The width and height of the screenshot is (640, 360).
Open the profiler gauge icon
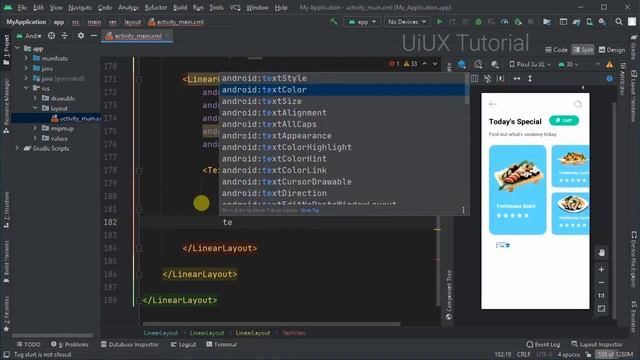pyautogui.click(x=504, y=22)
